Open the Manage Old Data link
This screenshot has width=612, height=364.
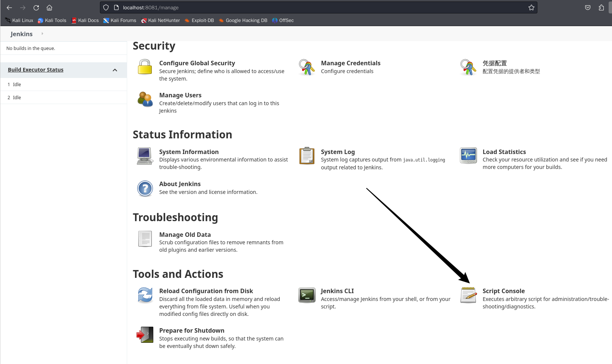[185, 235]
